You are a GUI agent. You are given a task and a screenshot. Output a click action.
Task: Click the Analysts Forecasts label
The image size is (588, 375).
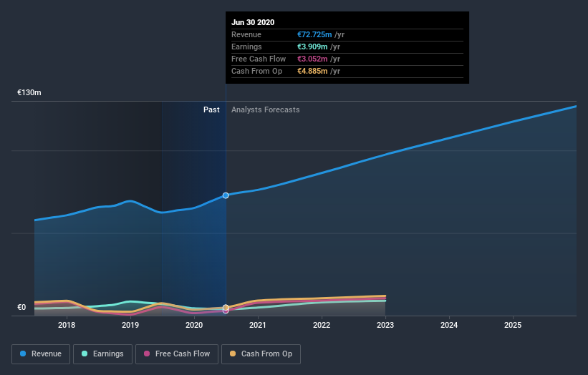click(266, 109)
